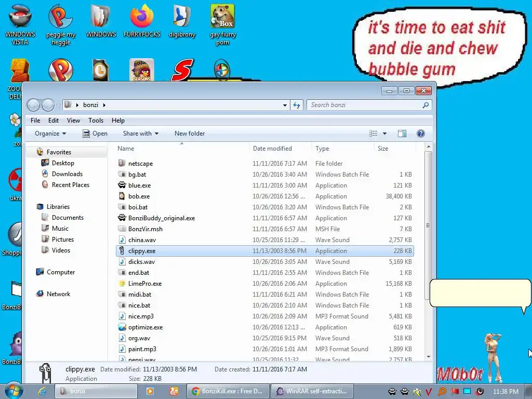Open the Edit menu

(x=54, y=121)
